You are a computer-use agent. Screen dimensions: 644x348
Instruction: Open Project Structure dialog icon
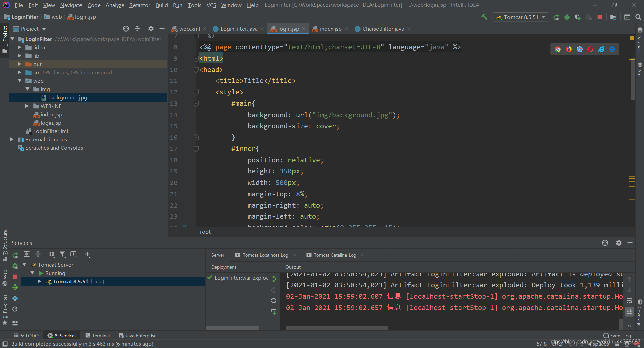613,17
